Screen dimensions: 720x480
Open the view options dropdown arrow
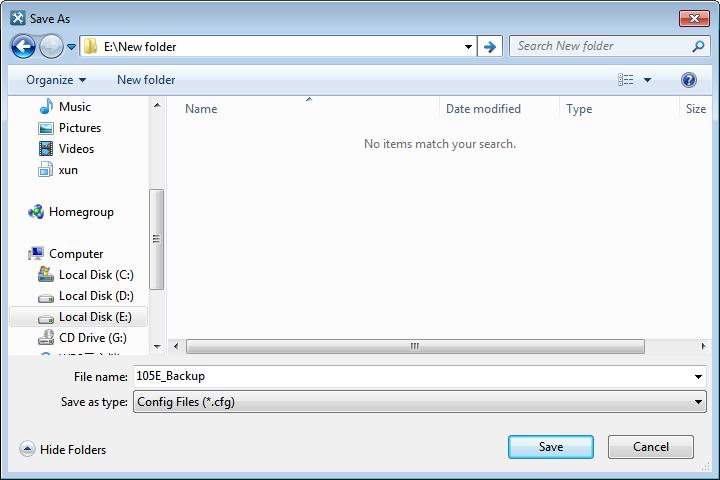pyautogui.click(x=647, y=80)
